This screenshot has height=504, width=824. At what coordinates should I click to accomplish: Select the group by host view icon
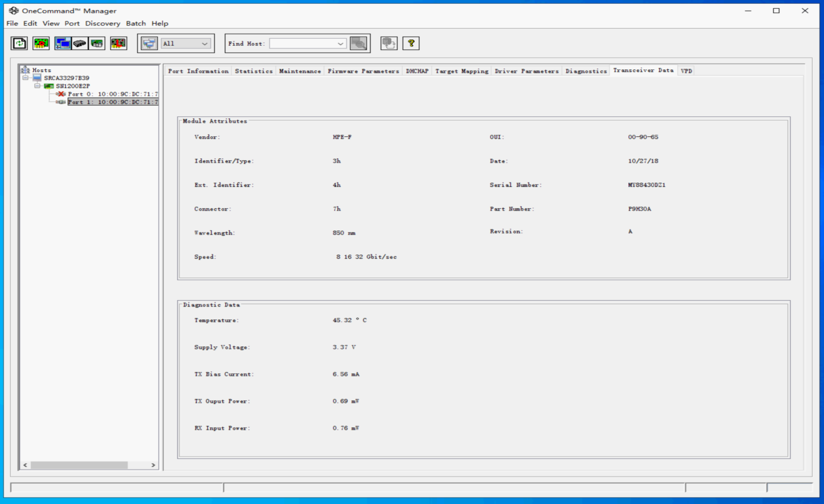[x=63, y=43]
